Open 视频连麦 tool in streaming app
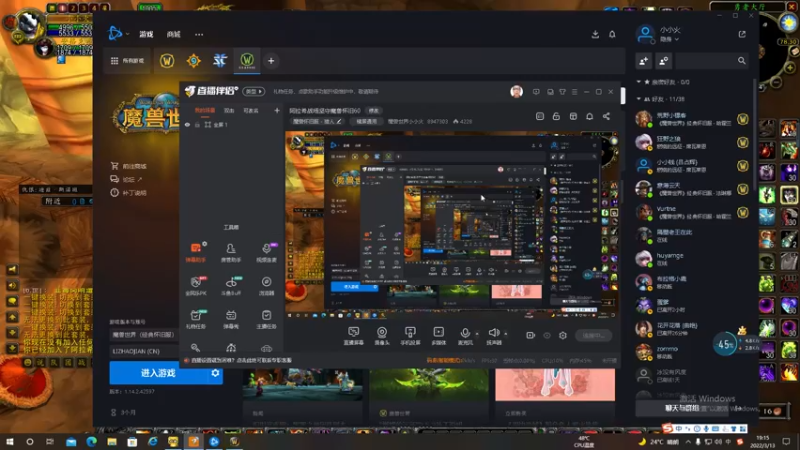 coord(266,252)
